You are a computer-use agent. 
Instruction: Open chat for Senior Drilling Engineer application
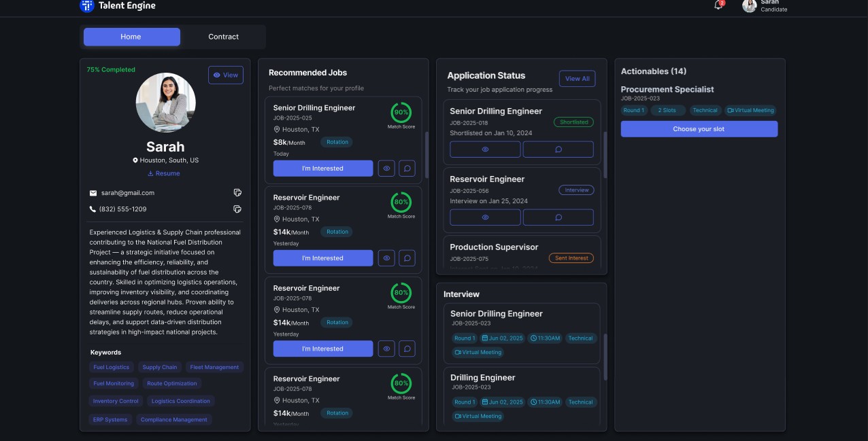(558, 149)
